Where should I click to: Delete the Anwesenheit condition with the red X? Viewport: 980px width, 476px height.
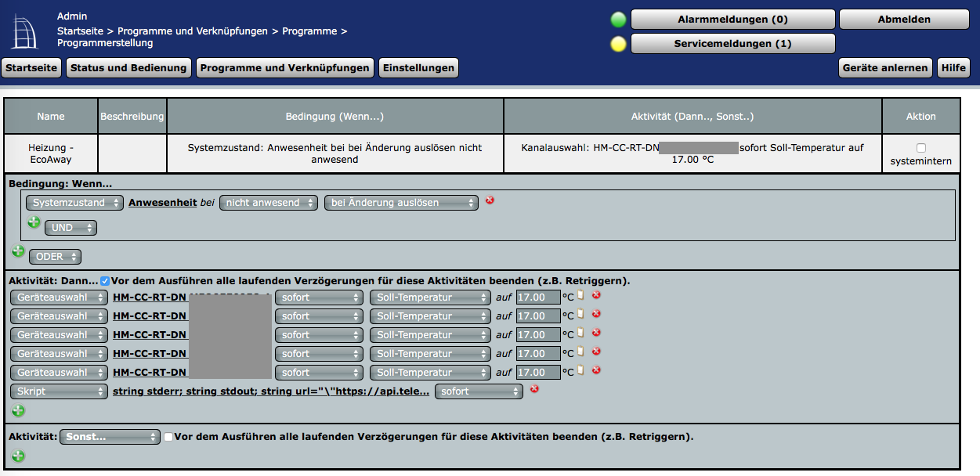[x=490, y=200]
